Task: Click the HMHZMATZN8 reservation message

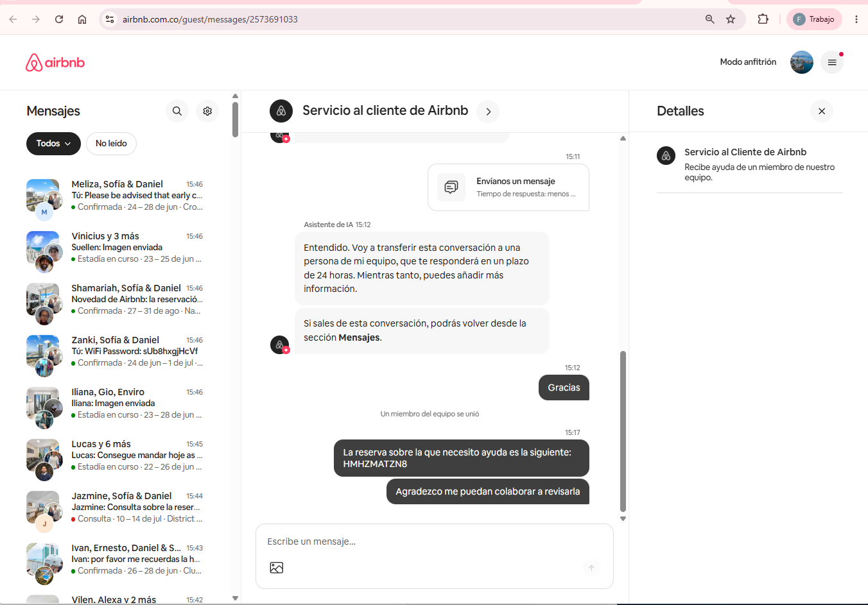Action: (x=462, y=458)
